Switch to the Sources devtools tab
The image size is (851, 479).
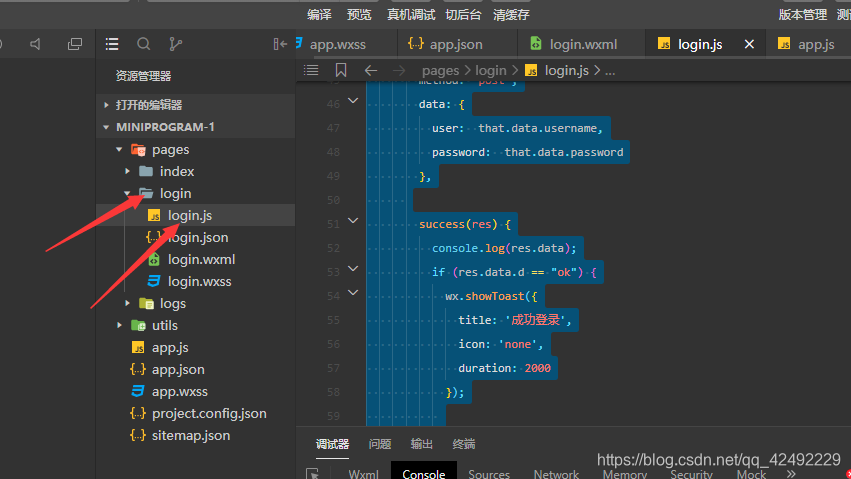(489, 474)
